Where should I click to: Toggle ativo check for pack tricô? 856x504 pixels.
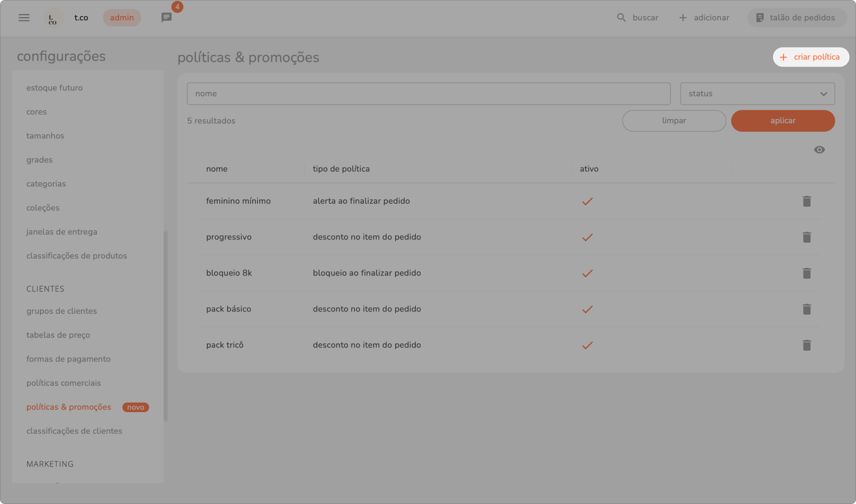tap(587, 345)
